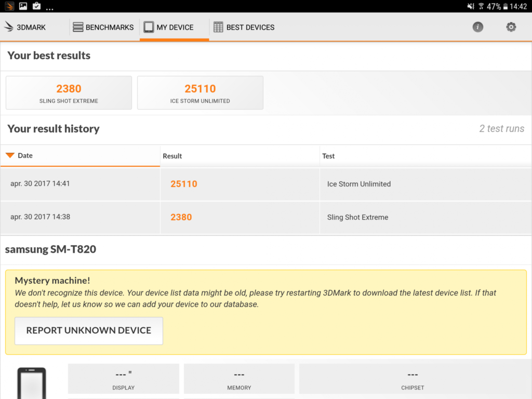Switch to the Best Devices tab

[x=244, y=27]
